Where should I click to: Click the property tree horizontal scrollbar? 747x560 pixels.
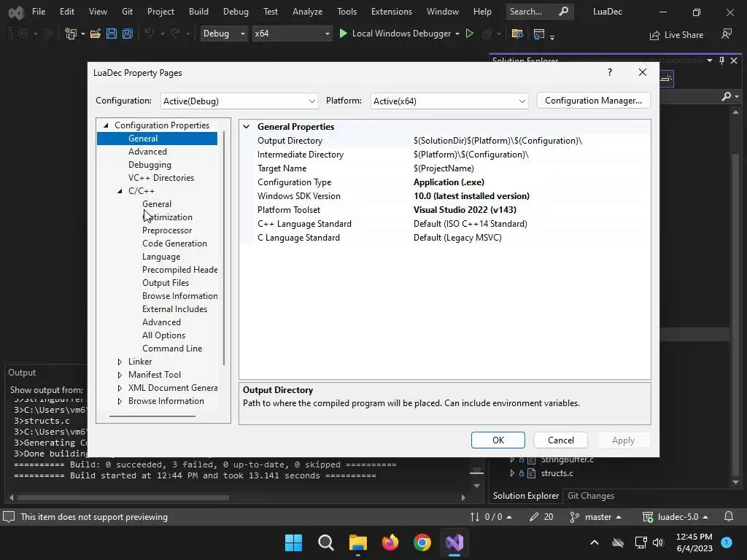tap(152, 416)
